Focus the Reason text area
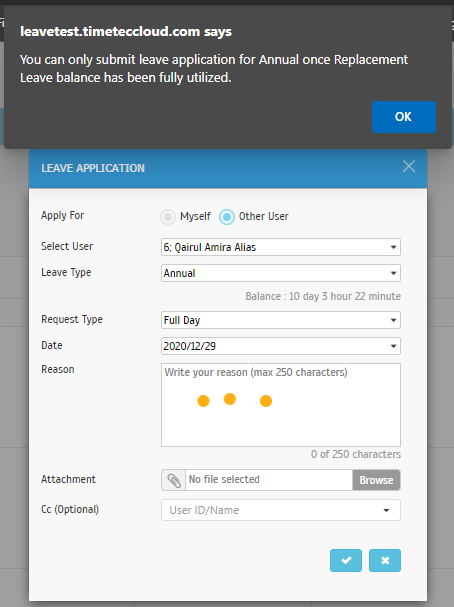The image size is (454, 607). [x=281, y=405]
